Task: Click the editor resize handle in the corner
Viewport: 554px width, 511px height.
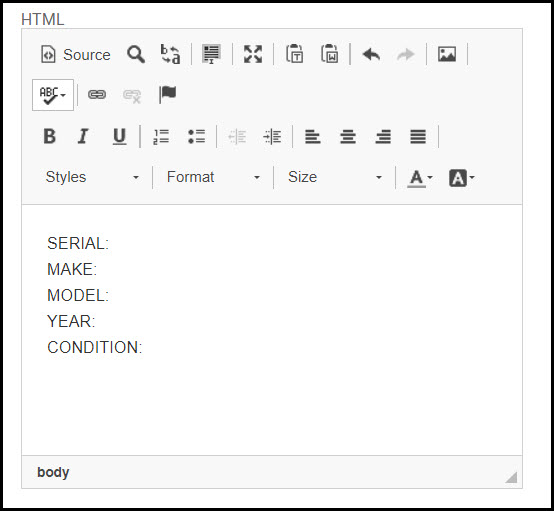Action: coord(511,477)
